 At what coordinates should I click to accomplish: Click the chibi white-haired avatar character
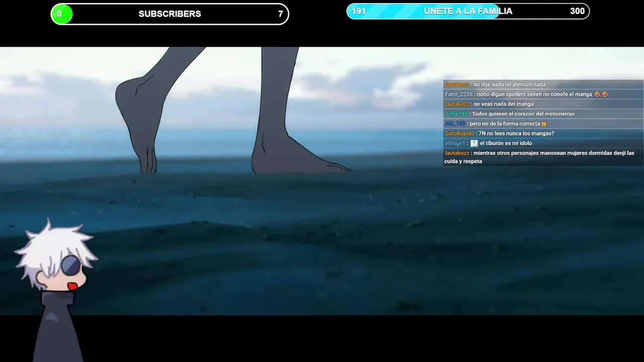tap(56, 289)
